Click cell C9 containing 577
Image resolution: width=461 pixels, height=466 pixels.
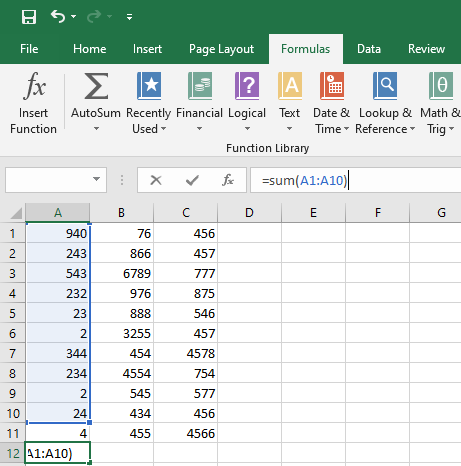(x=186, y=393)
